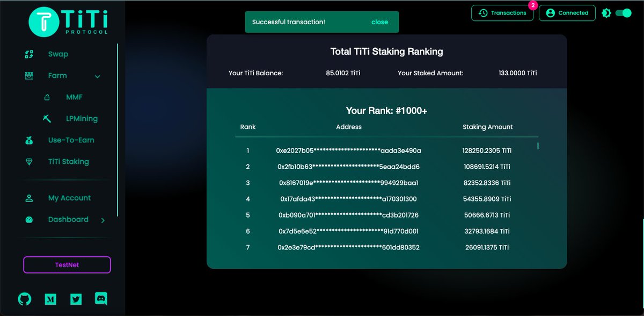644x316 pixels.
Task: Select the Farm menu item
Action: (x=57, y=76)
